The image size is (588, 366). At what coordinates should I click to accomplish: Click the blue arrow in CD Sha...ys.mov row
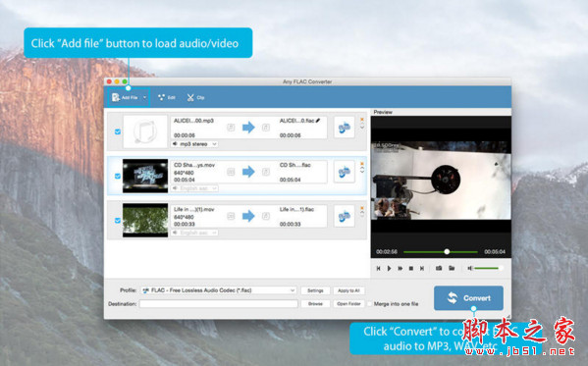tap(248, 172)
